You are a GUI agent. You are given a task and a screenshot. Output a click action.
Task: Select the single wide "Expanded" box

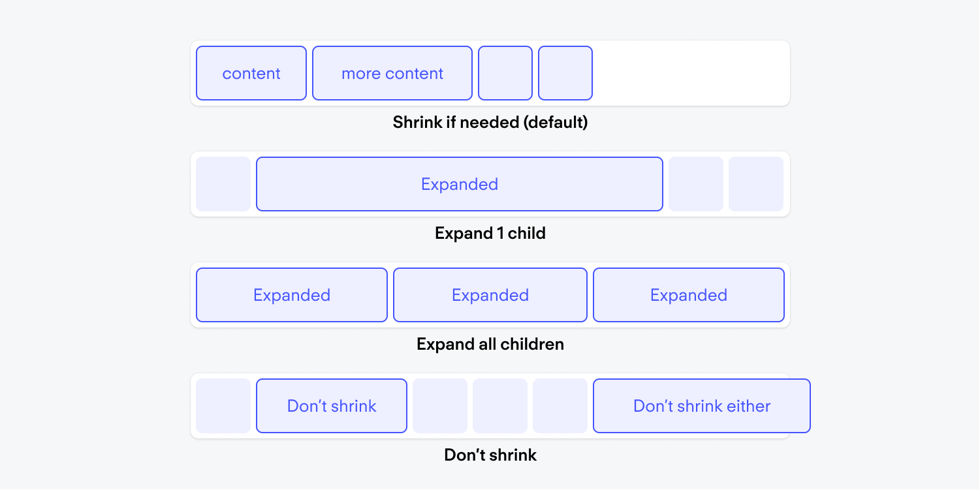tap(460, 184)
